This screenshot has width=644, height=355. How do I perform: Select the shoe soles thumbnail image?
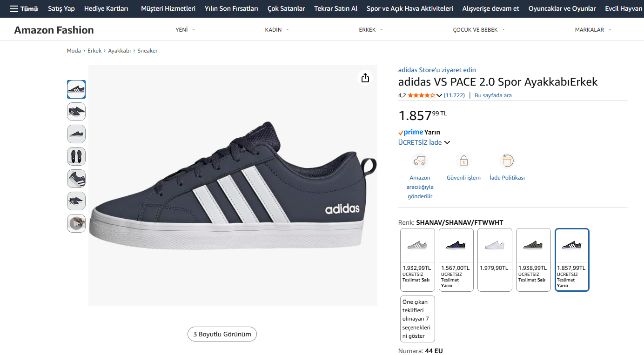(76, 156)
